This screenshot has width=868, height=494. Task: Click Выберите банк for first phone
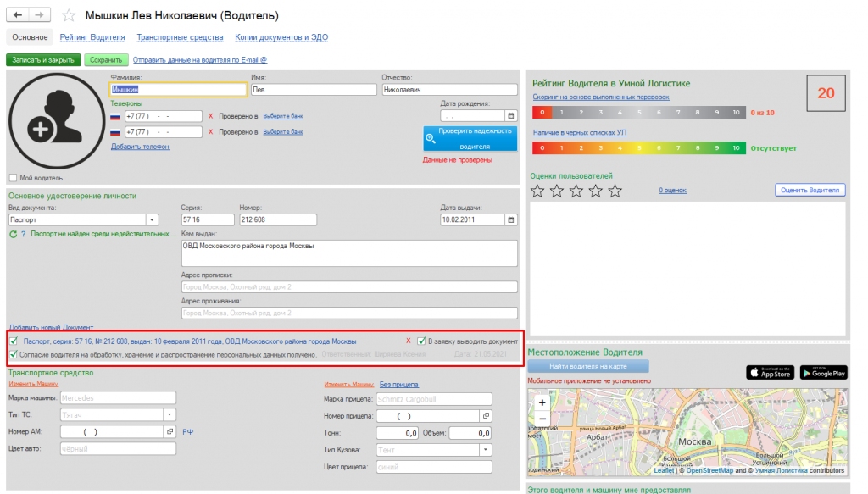283,116
